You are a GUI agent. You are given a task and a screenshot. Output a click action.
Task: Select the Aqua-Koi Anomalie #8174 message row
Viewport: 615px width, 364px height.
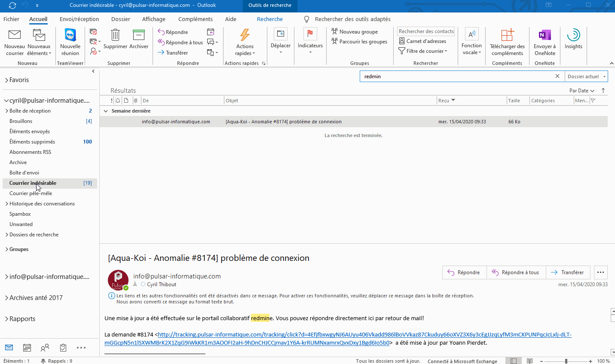353,122
